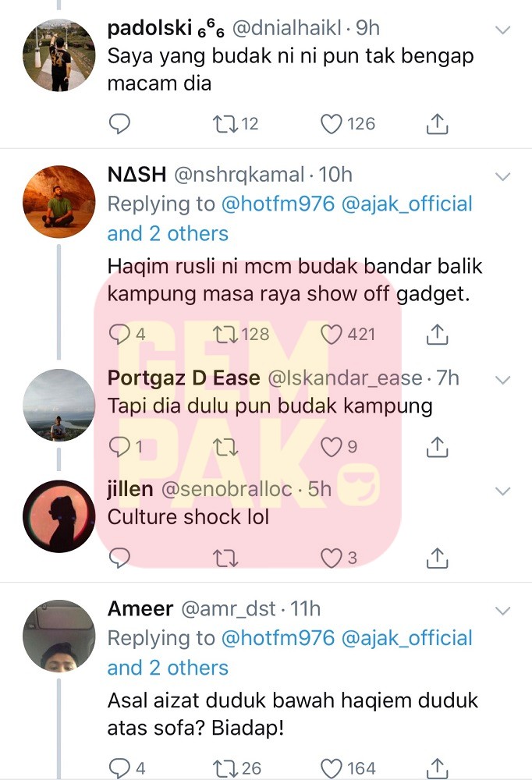Expand options chevron on NASH's tweet
Viewport: 532px width, 780px height.
tap(503, 175)
